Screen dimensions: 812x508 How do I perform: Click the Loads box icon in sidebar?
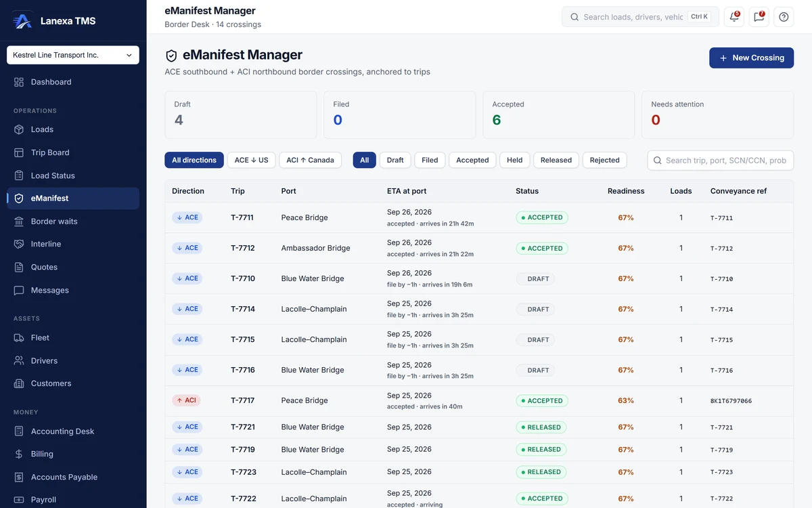point(19,129)
